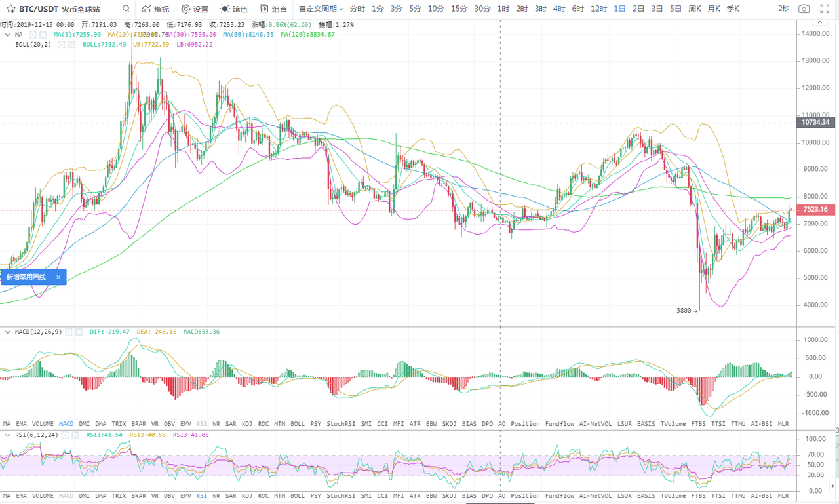
Task: Select VOLUME in the MACD pane indicator row
Action: click(43, 424)
